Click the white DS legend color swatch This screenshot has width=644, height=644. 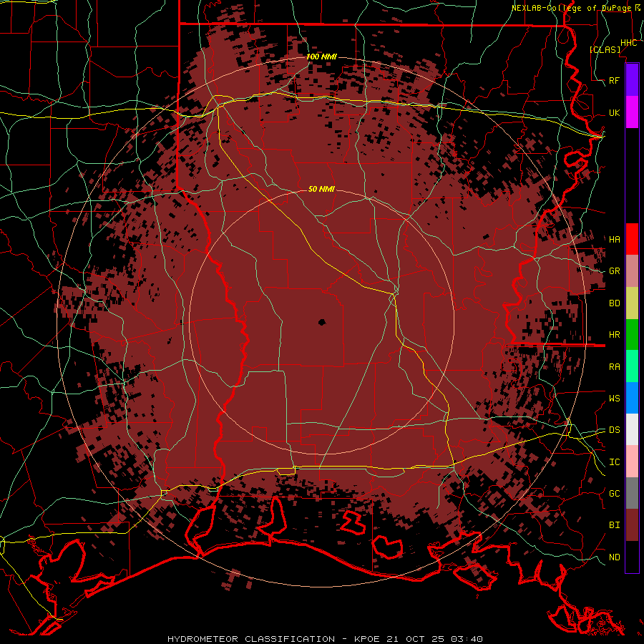[632, 429]
